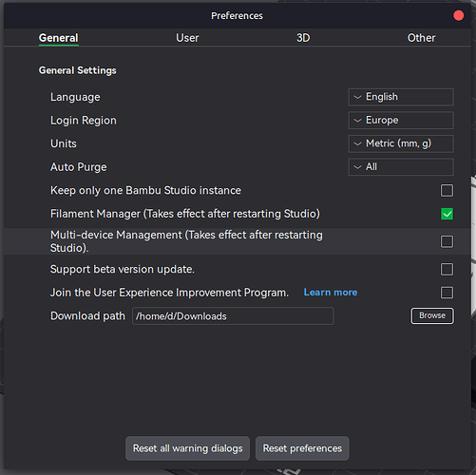Screen dimensions: 476x475
Task: Close the Preferences dialog with red button
Action: [x=458, y=15]
